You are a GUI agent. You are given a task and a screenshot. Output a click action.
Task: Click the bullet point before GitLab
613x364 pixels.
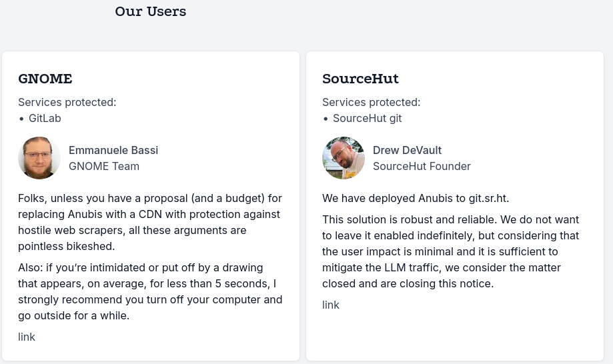(21, 119)
